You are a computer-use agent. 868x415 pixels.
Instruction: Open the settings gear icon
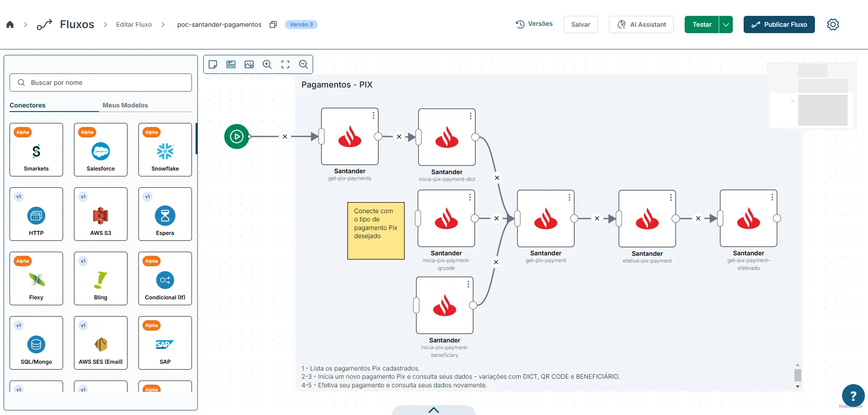pyautogui.click(x=833, y=24)
